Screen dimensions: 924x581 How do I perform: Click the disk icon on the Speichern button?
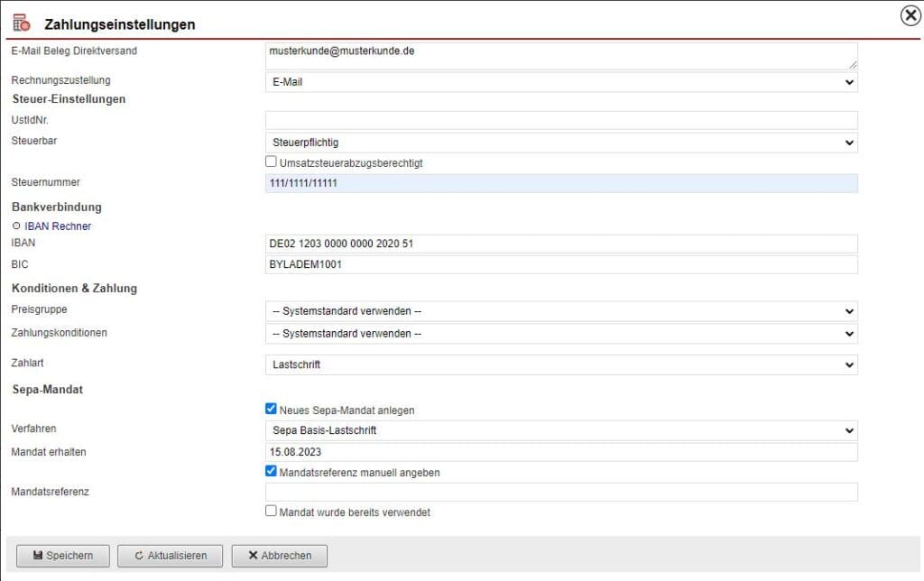click(x=40, y=556)
